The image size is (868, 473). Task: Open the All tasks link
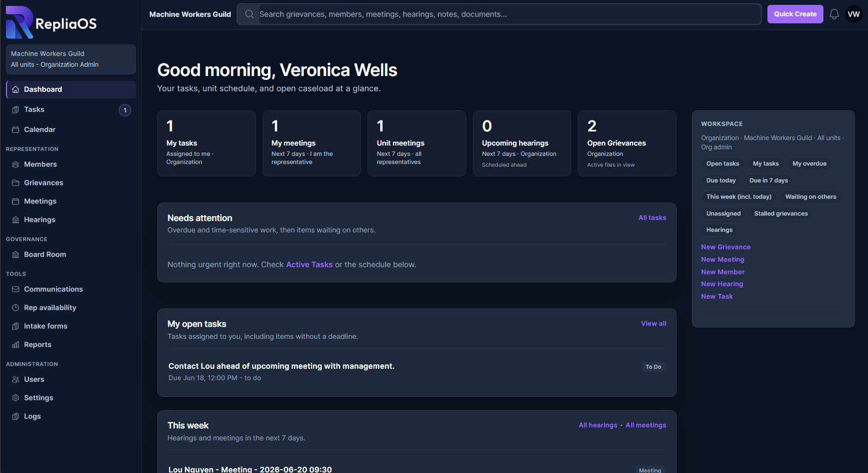(652, 218)
